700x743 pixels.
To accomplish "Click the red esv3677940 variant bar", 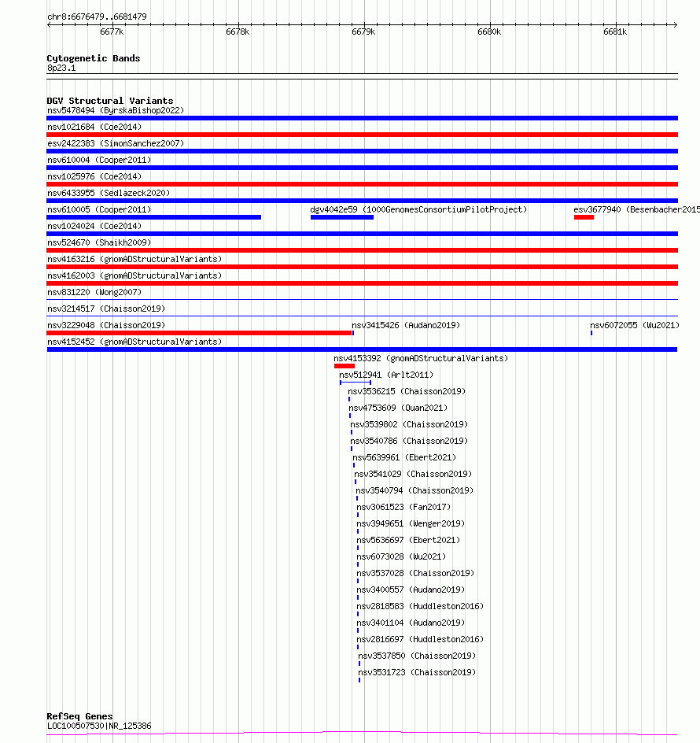I will (584, 217).
